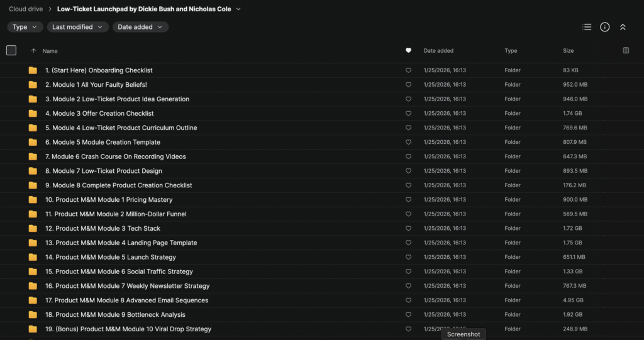Click the favorites heart column header
The height and width of the screenshot is (340, 644).
click(x=408, y=50)
